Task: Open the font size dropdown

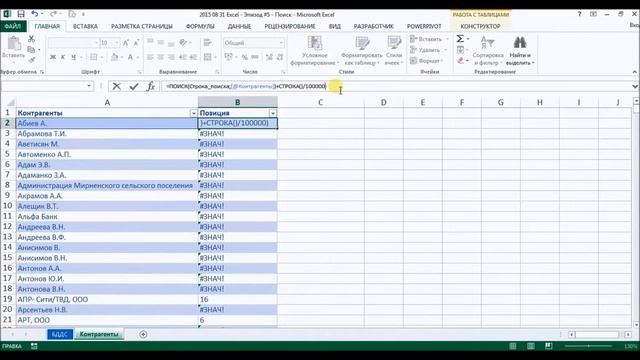Action: [x=117, y=43]
